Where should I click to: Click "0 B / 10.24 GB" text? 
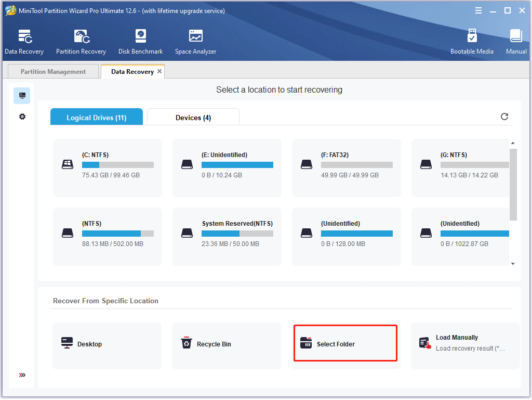(222, 175)
